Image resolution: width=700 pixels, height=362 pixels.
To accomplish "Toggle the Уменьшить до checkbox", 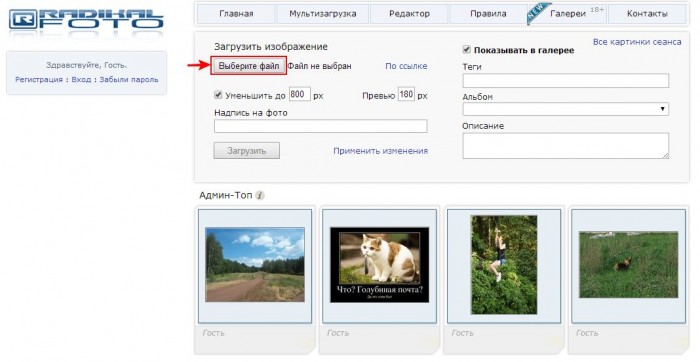I will 218,95.
